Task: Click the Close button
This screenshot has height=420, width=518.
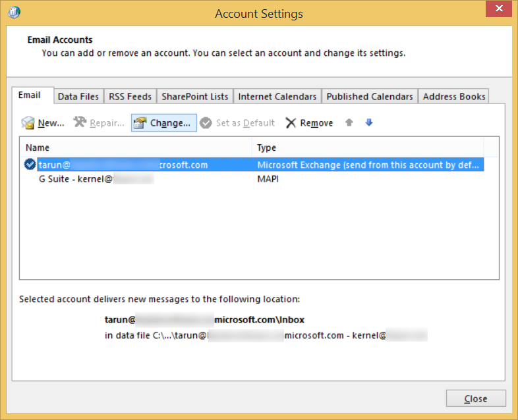Action: click(x=476, y=398)
